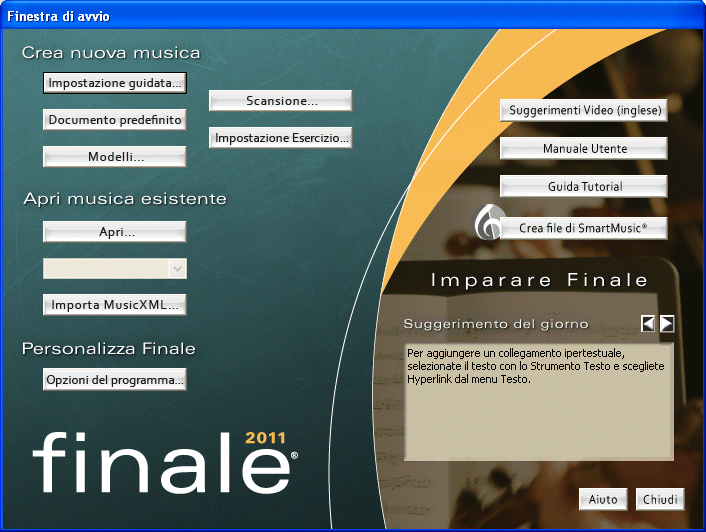Open the Manuale Utente
Screen dimensions: 706x532
584,149
